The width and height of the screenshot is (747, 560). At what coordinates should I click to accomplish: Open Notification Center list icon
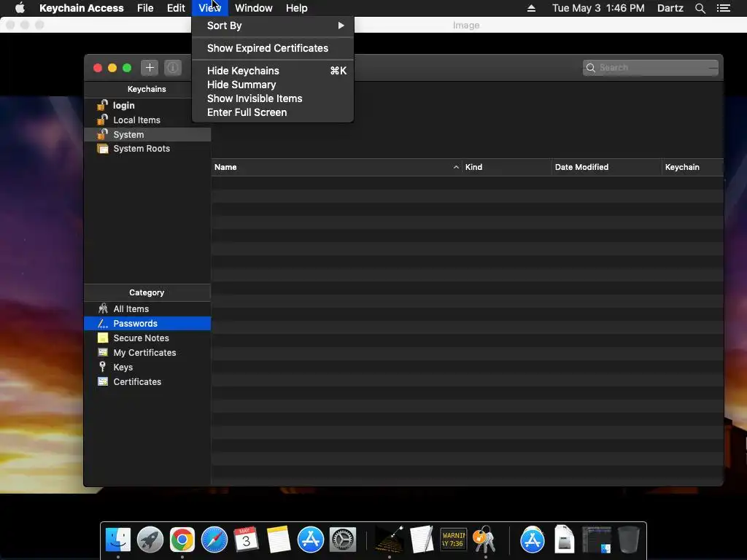724,8
